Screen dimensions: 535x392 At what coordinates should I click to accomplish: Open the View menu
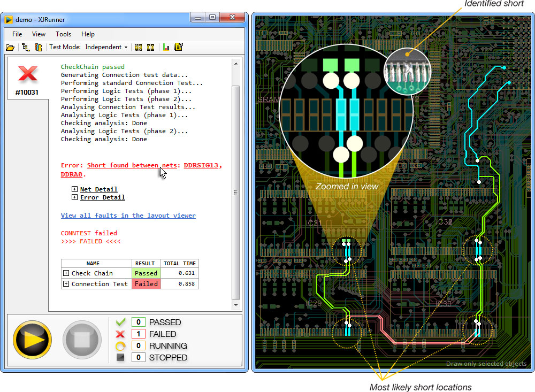click(39, 34)
